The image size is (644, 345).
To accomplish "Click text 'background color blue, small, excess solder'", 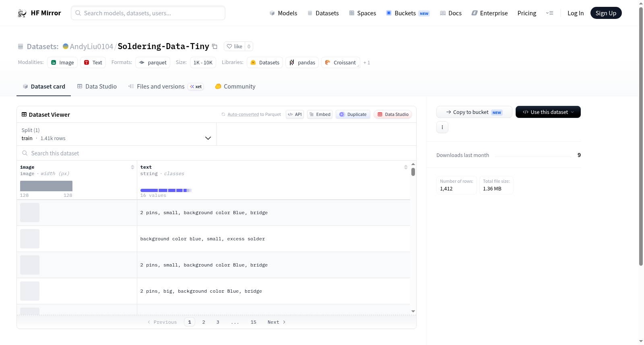I will (x=202, y=239).
